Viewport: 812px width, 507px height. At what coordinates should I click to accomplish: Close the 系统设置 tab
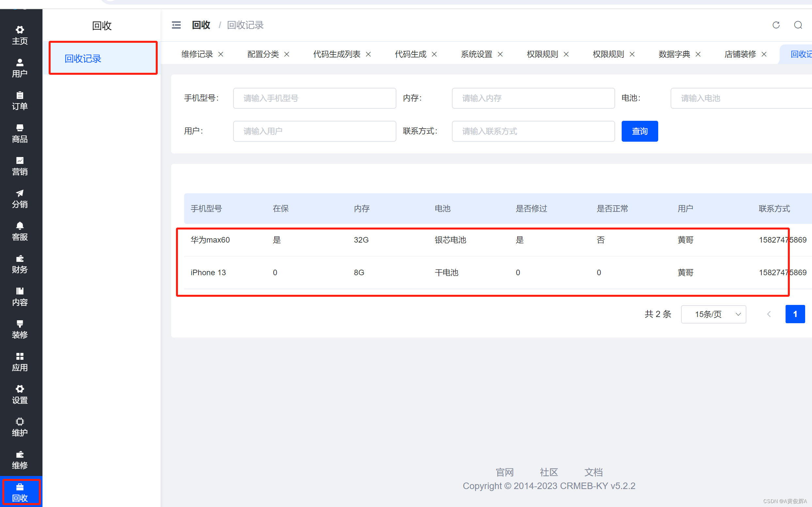click(x=500, y=54)
